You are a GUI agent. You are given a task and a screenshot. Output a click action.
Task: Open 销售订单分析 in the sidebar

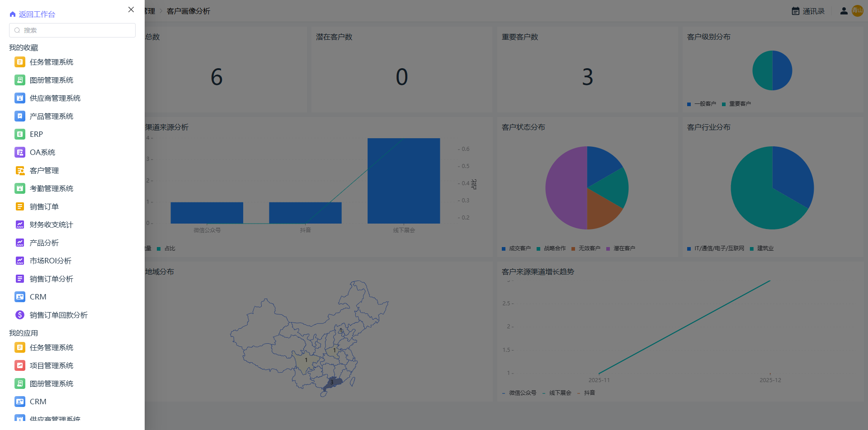pyautogui.click(x=52, y=279)
